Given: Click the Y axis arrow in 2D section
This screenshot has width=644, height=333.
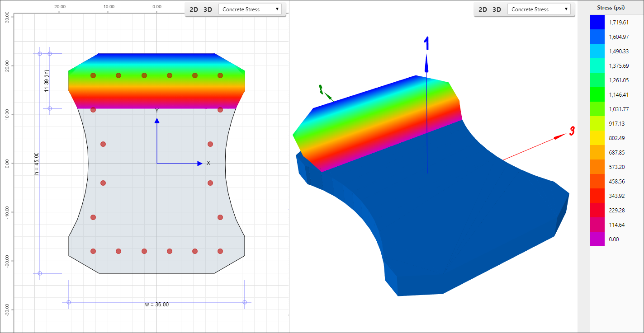Looking at the screenshot, I should [156, 121].
